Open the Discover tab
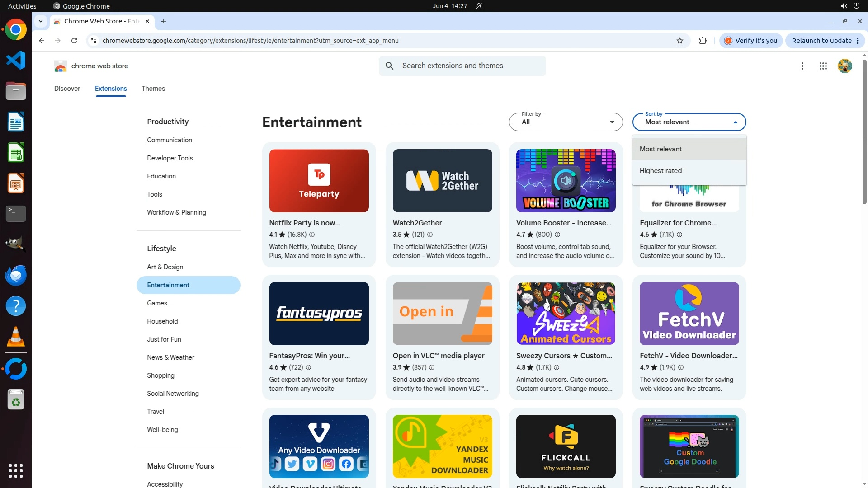The image size is (868, 488). pos(67,89)
